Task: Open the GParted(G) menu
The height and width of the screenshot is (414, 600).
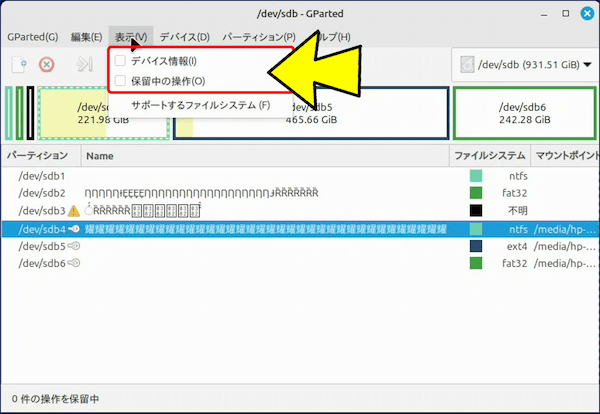Action: 32,37
